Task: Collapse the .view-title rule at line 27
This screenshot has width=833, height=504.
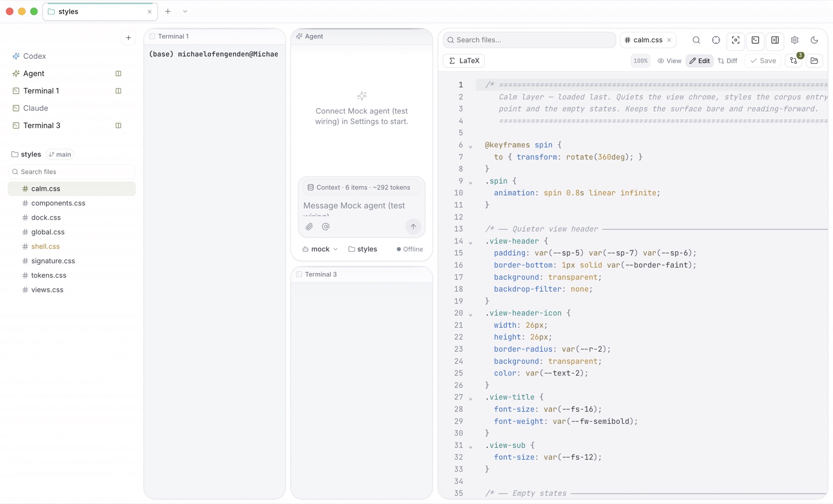Action: (471, 398)
